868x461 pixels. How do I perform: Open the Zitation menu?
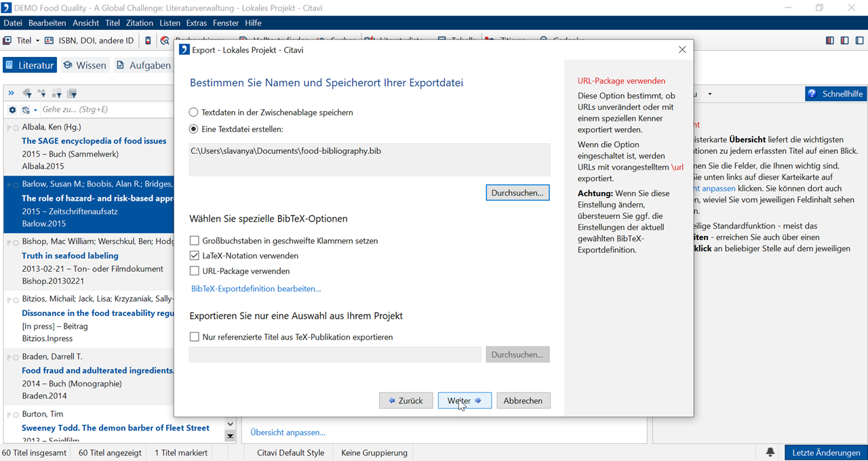click(139, 23)
